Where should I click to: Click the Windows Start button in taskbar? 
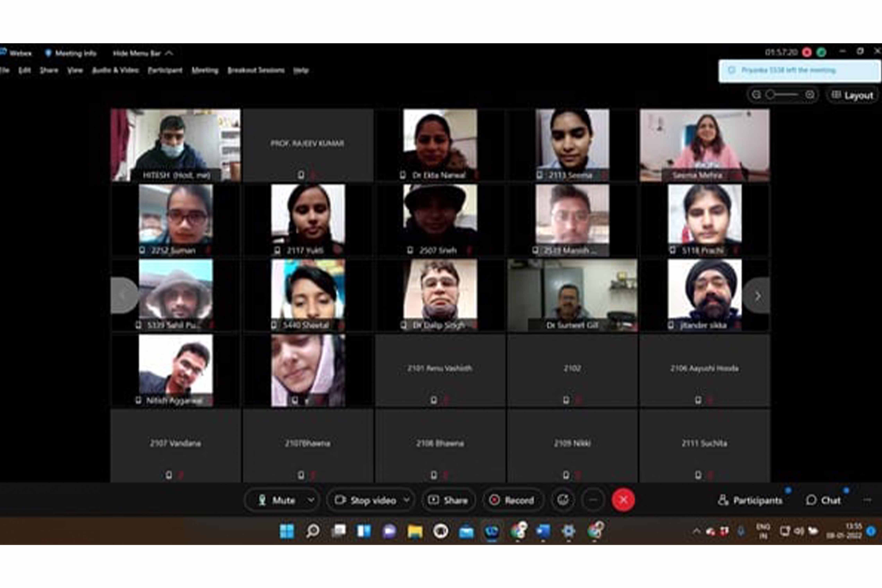click(x=287, y=531)
